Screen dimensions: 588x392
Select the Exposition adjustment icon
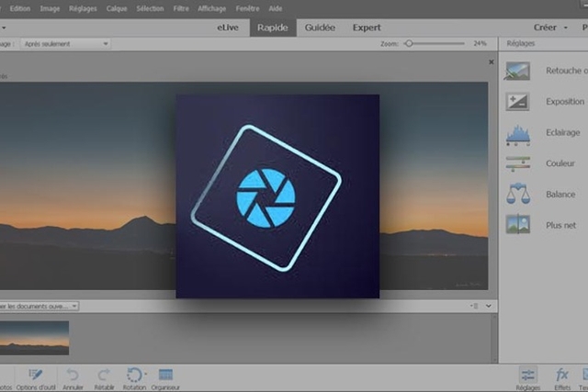pyautogui.click(x=517, y=102)
